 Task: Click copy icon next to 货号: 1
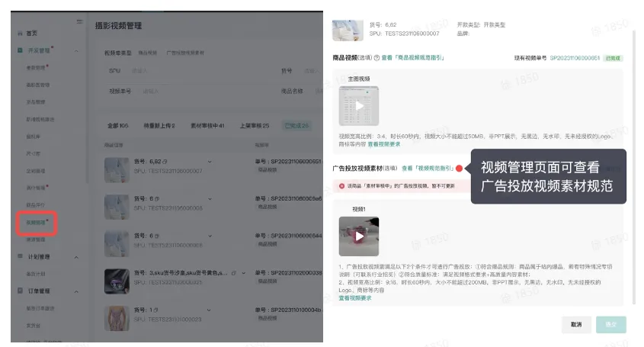[156, 310]
